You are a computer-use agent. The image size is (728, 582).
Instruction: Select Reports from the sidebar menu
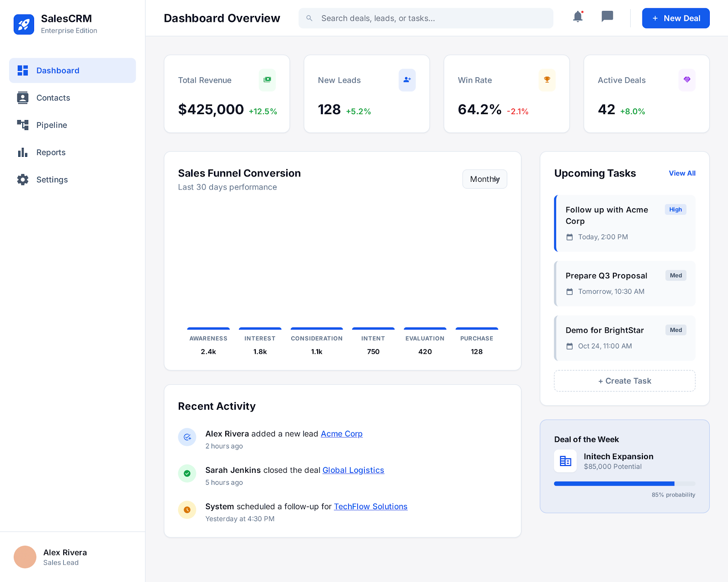click(x=51, y=152)
